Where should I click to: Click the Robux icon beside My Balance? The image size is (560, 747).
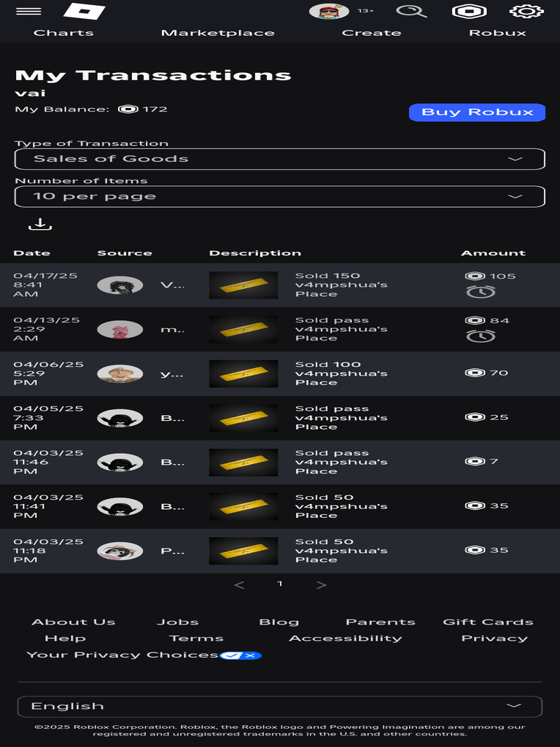[128, 109]
